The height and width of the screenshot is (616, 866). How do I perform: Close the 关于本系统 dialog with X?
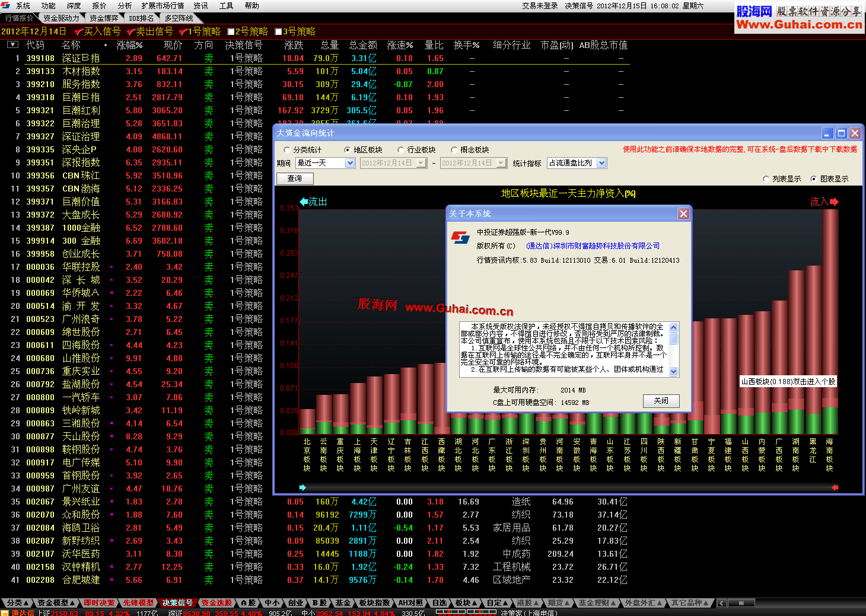click(x=684, y=213)
